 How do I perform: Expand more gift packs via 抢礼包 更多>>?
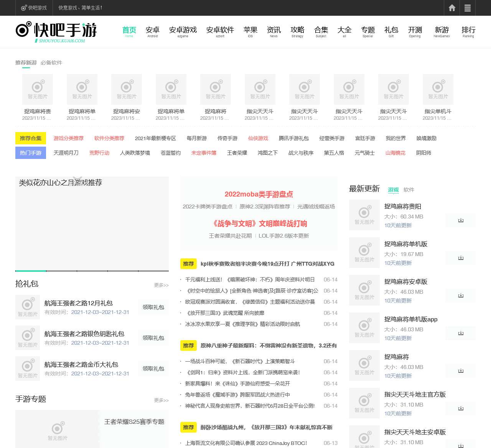pyautogui.click(x=161, y=285)
